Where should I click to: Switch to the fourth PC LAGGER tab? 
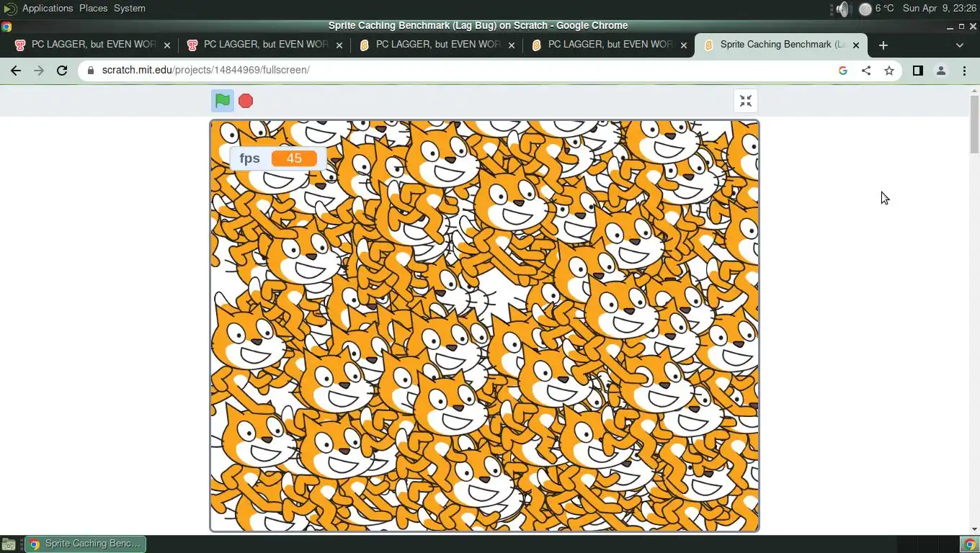pos(607,45)
